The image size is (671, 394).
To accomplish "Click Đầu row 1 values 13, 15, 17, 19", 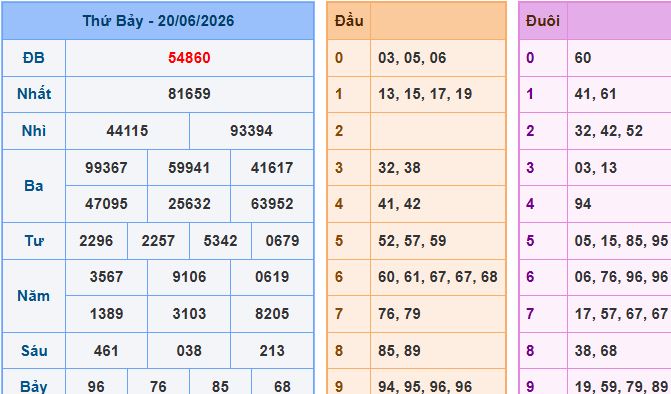I will pos(425,94).
